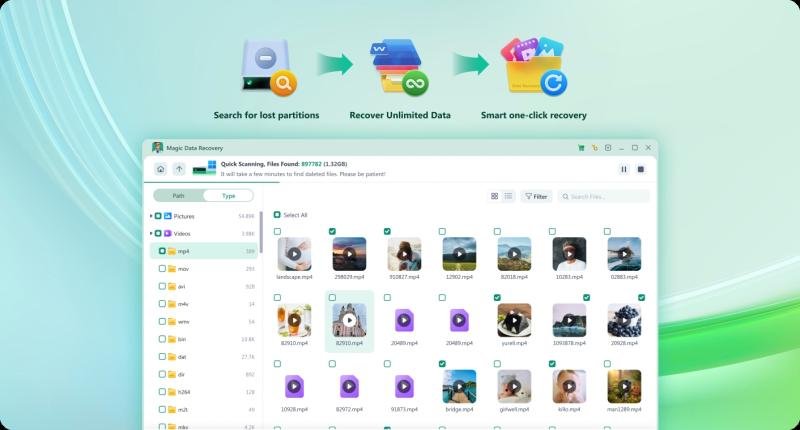Open the Filter button
The height and width of the screenshot is (430, 800).
point(536,196)
